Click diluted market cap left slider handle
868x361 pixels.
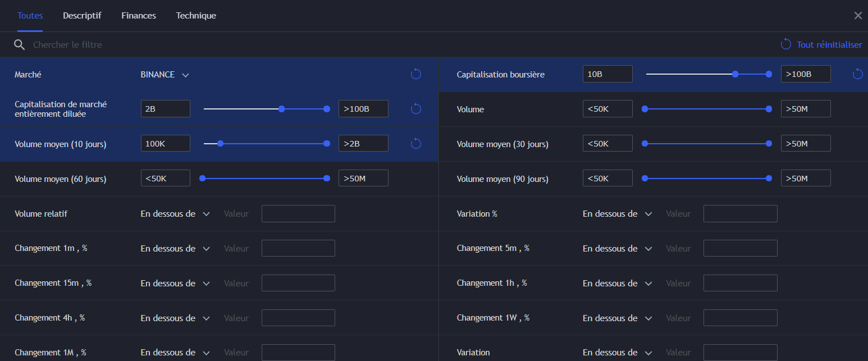click(282, 109)
